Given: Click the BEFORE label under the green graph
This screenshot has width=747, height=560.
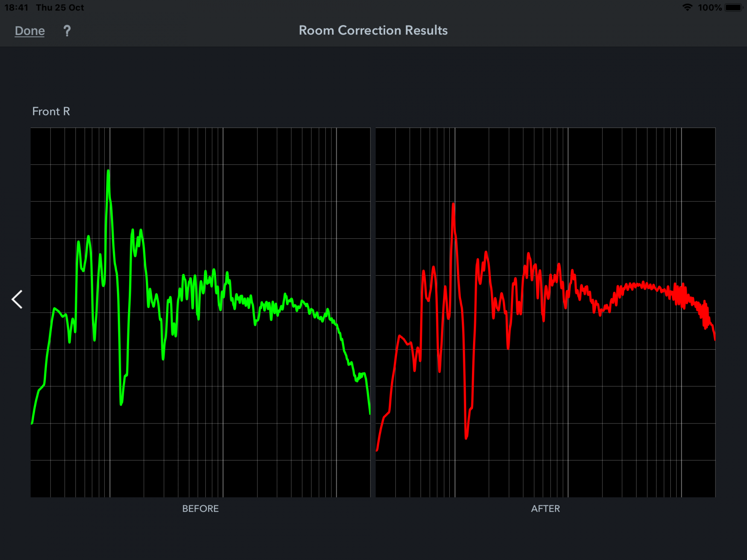Looking at the screenshot, I should tap(200, 509).
